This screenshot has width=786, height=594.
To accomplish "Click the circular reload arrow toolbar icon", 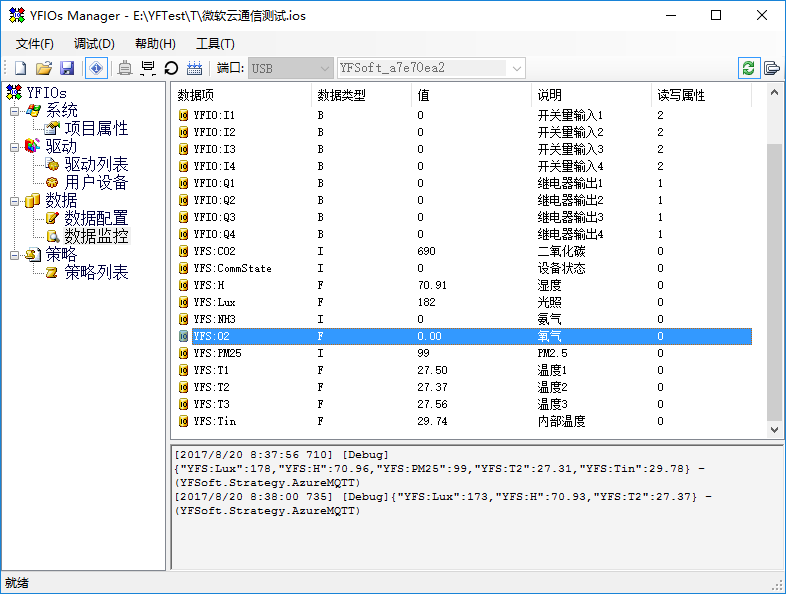I will pyautogui.click(x=171, y=68).
